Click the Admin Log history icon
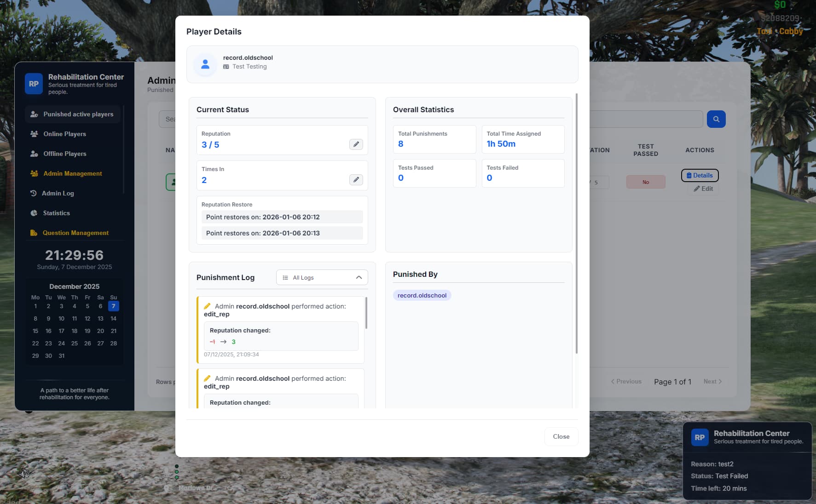This screenshot has height=504, width=816. (x=33, y=193)
